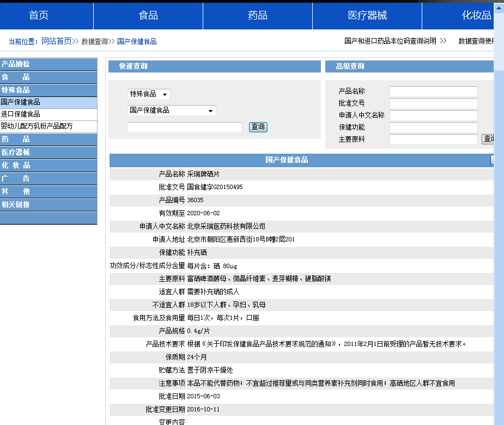The width and height of the screenshot is (504, 425).
Task: Expand 食品 sidebar section
Action: tap(48, 77)
